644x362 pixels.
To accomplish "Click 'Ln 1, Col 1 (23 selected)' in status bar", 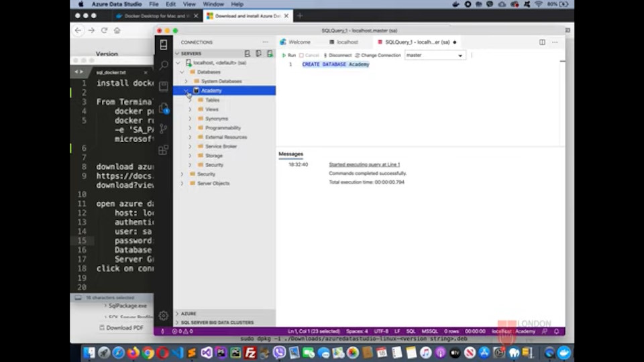I will pyautogui.click(x=314, y=331).
